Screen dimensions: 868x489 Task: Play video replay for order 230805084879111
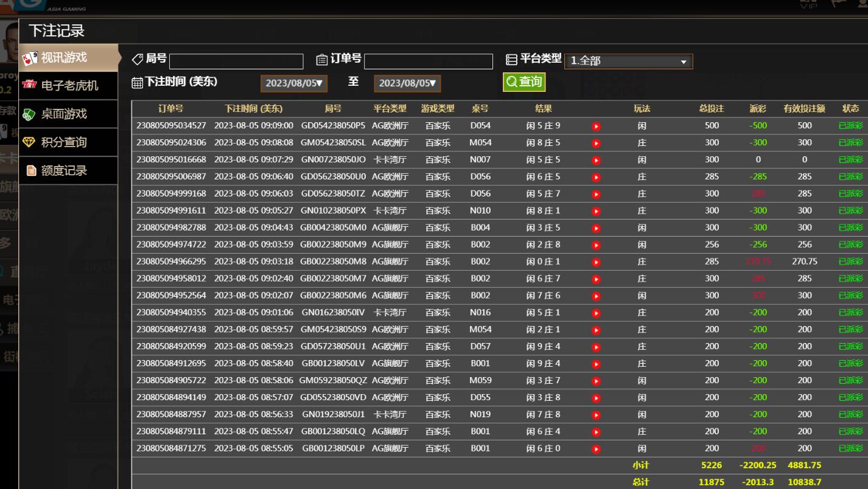tap(597, 432)
